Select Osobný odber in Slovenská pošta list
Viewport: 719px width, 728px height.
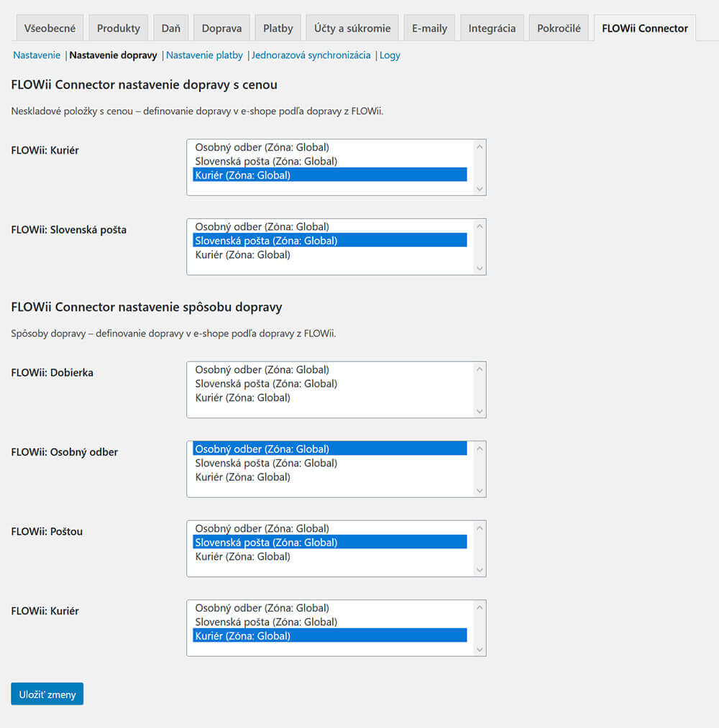[330, 226]
